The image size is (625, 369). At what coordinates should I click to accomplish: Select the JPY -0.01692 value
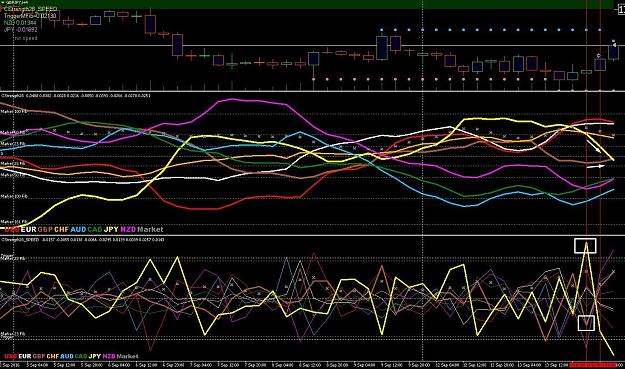(20, 30)
